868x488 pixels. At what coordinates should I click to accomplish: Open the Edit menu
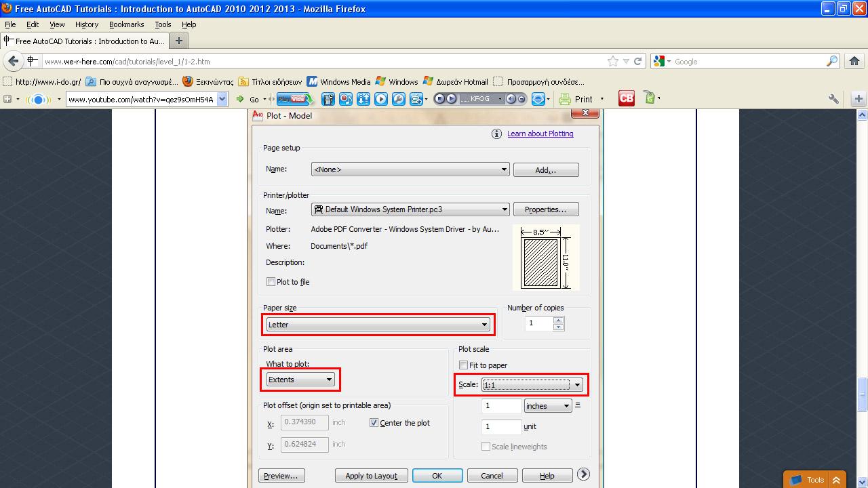(x=33, y=24)
